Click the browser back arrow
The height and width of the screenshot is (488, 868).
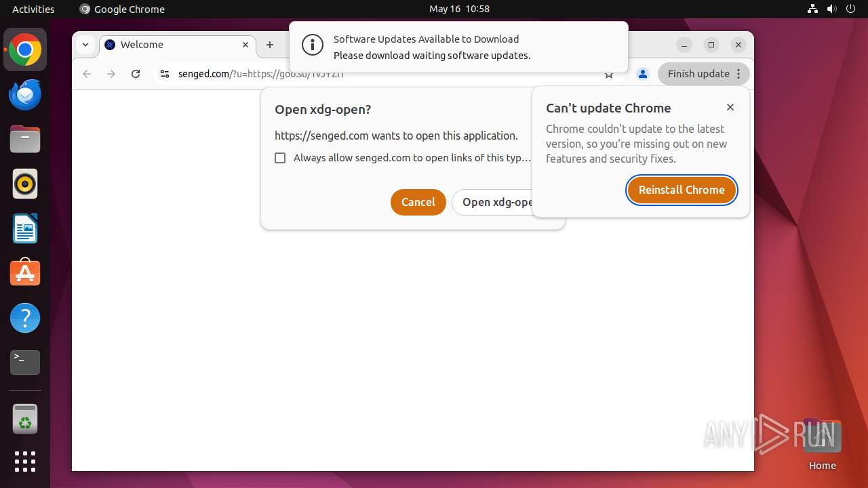coord(87,74)
